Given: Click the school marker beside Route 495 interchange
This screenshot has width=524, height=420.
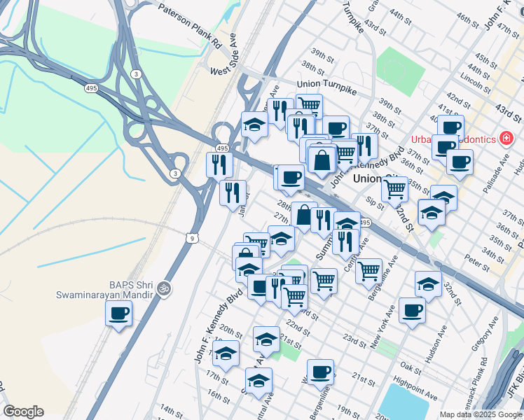Looking at the screenshot, I should [x=254, y=127].
